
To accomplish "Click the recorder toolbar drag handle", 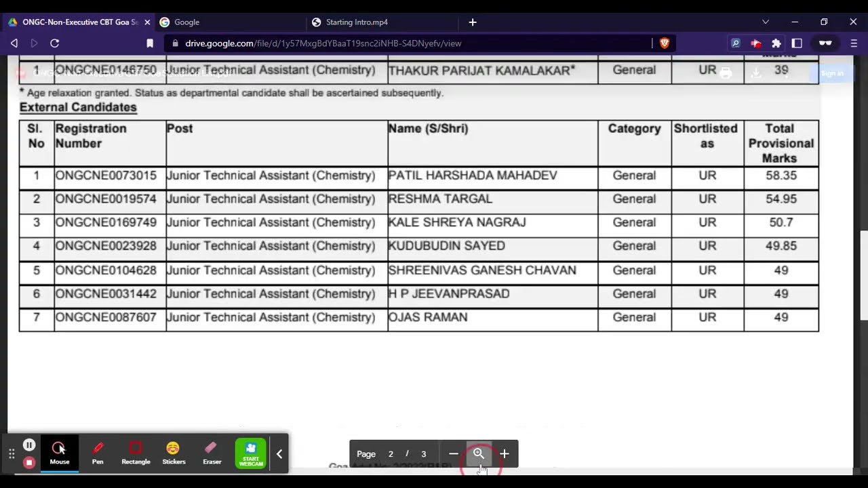I will coord(12,454).
